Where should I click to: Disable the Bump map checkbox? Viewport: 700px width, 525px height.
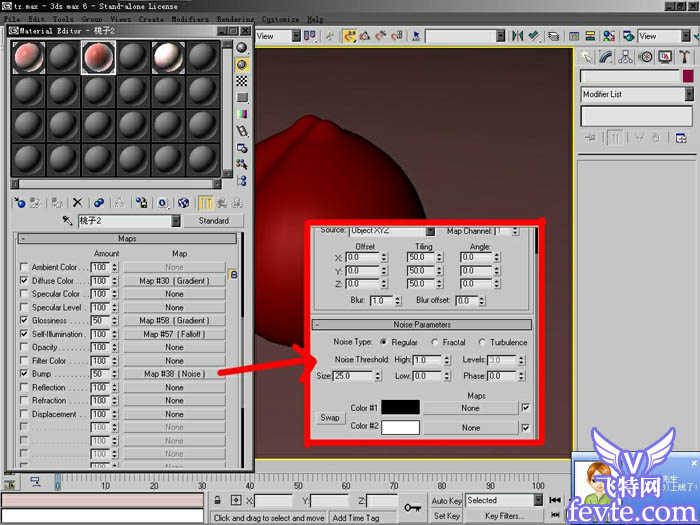point(24,374)
